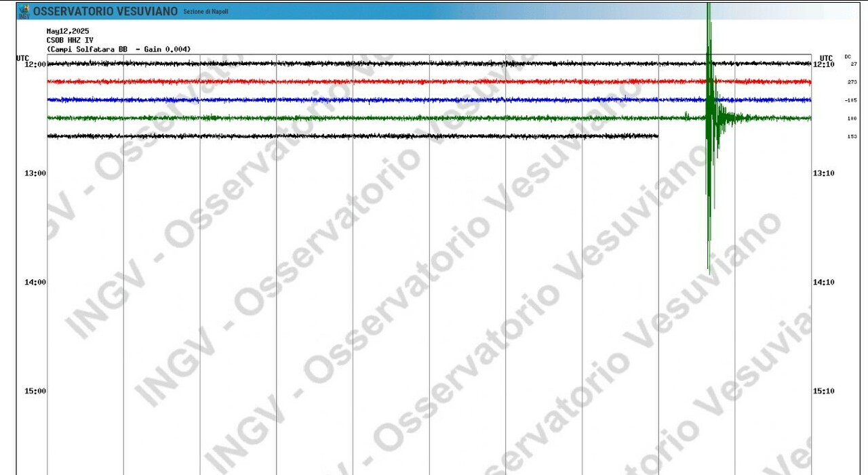This screenshot has height=475, width=868.
Task: Click the 12:00 time label
Action: 35,64
